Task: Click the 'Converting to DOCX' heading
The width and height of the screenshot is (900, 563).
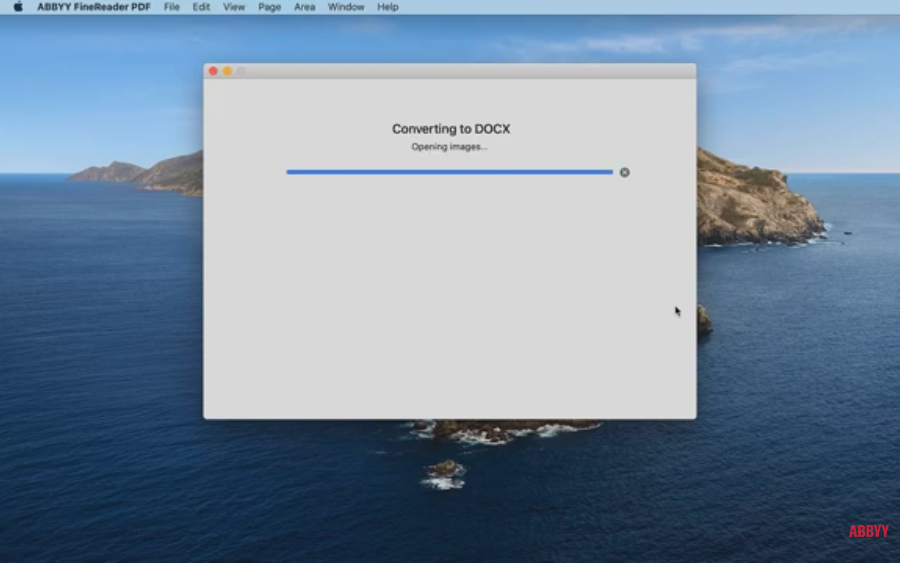Action: coord(451,129)
